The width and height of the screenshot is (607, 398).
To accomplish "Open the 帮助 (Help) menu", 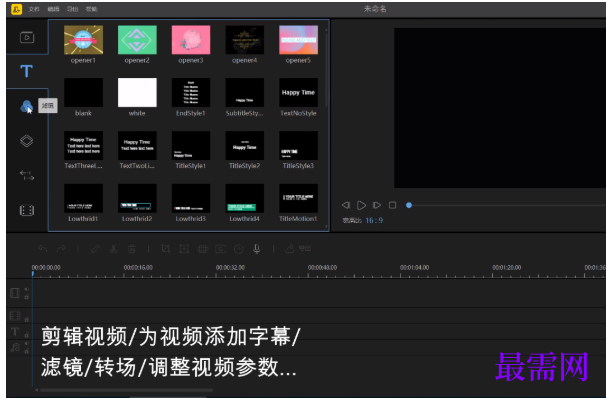I will [91, 9].
